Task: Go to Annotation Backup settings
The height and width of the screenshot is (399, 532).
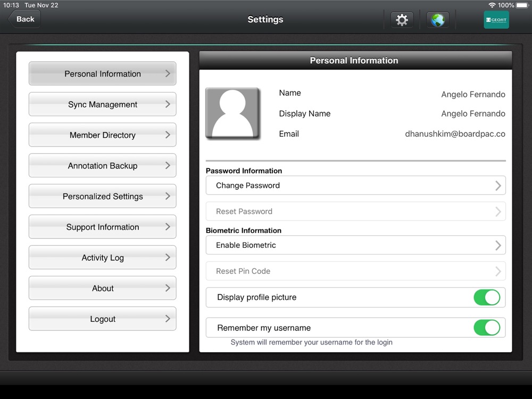Action: (103, 165)
